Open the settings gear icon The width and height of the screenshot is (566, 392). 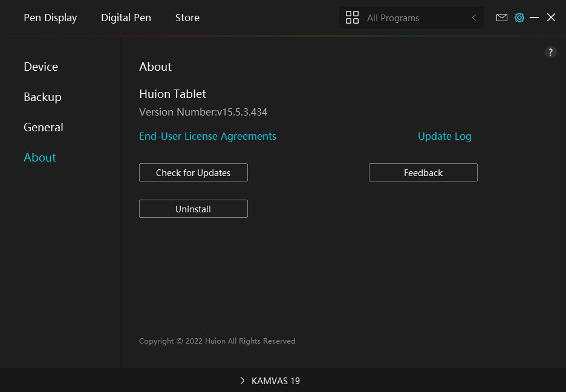coord(519,18)
